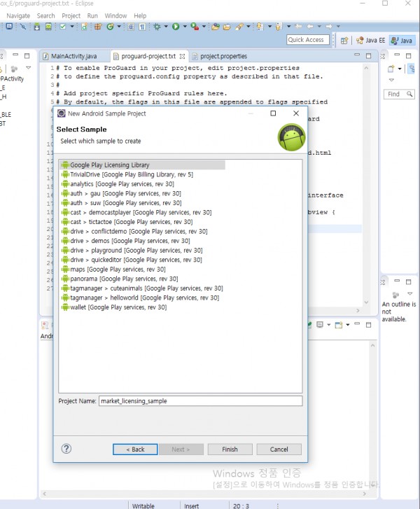This screenshot has height=509, width=420.
Task: Open the Lint check dropdown arrow
Action: coord(72,27)
